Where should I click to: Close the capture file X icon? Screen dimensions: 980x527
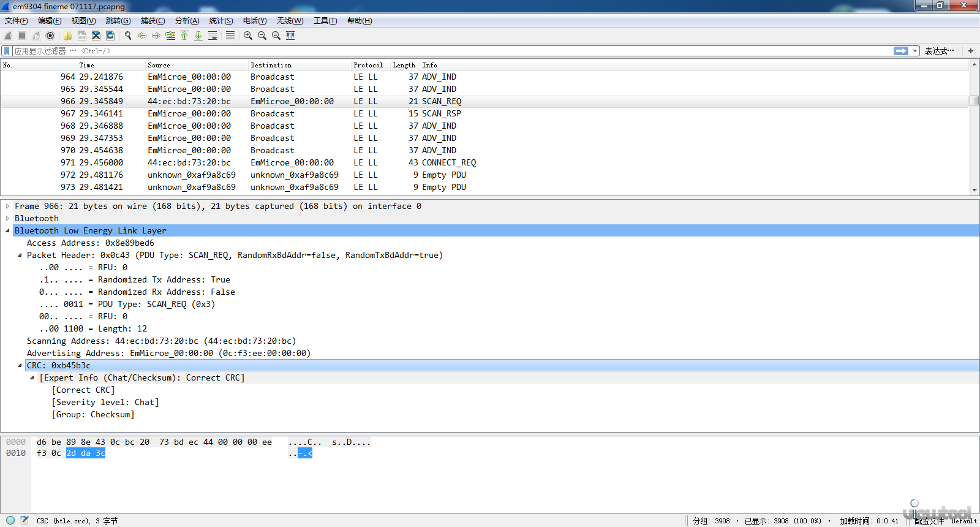pyautogui.click(x=96, y=36)
